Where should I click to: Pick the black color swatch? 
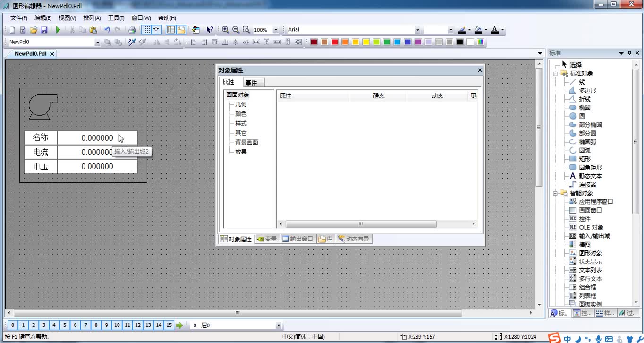point(459,42)
